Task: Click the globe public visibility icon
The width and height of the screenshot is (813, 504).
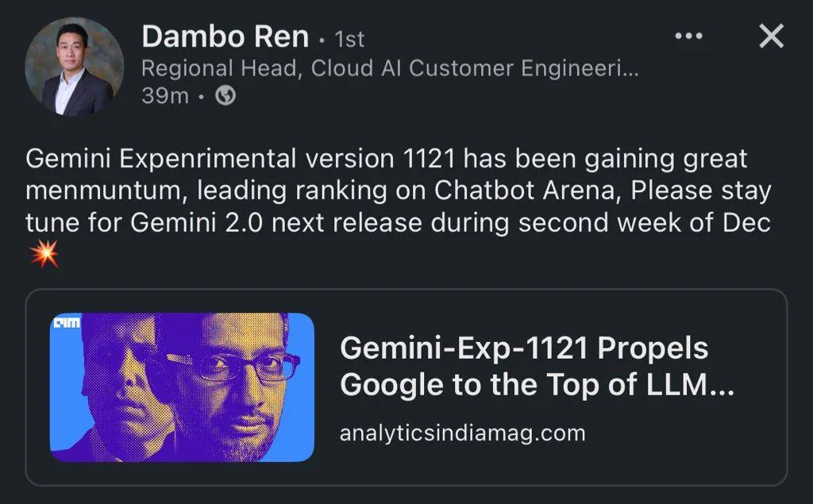Action: click(x=225, y=95)
